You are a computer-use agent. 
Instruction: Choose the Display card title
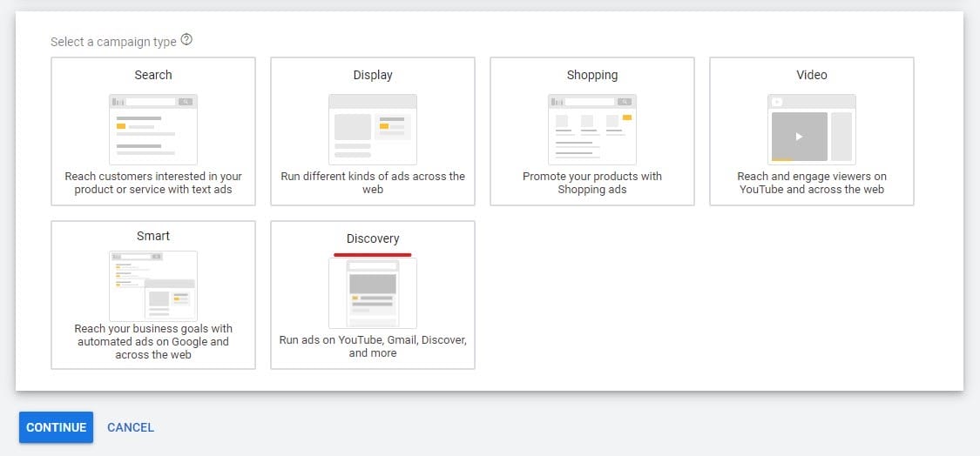click(373, 75)
